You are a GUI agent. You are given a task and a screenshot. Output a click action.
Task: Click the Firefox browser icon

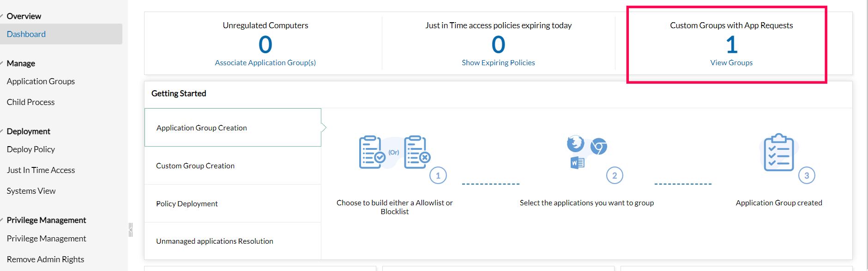575,144
